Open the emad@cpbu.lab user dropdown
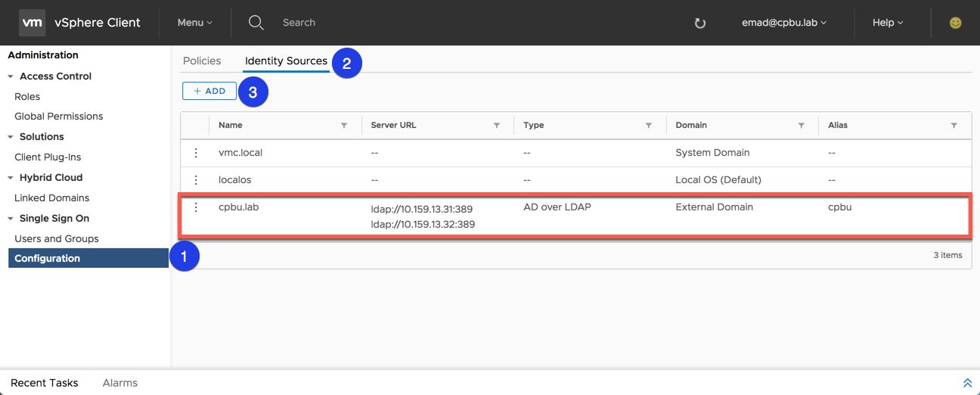Image resolution: width=980 pixels, height=395 pixels. pyautogui.click(x=784, y=23)
